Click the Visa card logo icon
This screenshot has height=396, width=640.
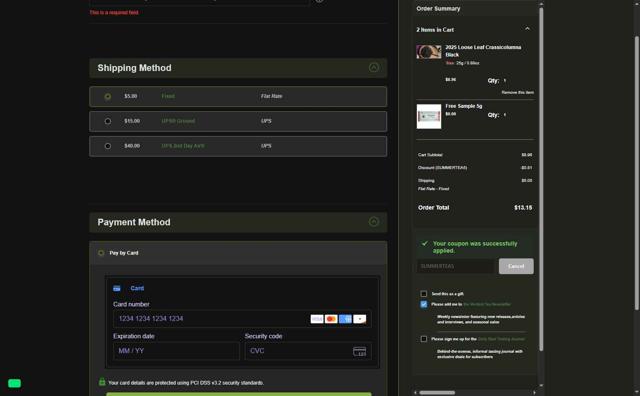pyautogui.click(x=317, y=319)
